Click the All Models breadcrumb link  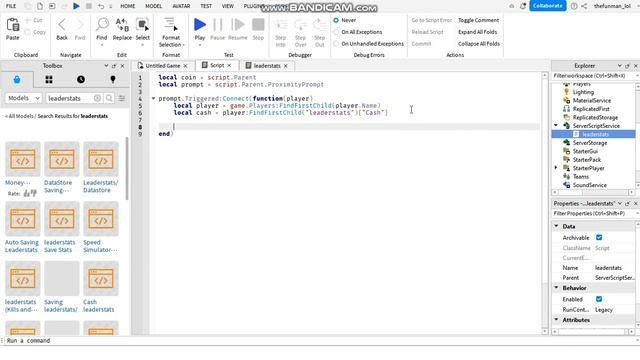(x=20, y=116)
